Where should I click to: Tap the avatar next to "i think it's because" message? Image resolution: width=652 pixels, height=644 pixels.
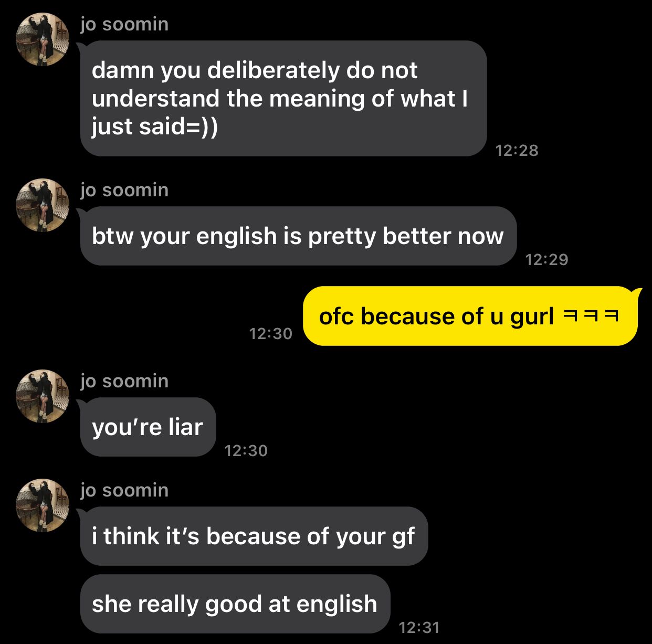(x=43, y=505)
